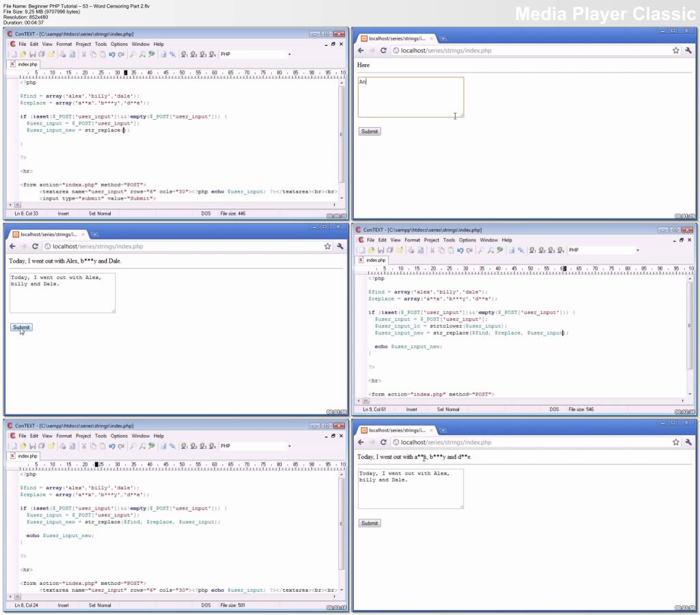The width and height of the screenshot is (700, 615).
Task: Select index.php tab in ConTEXT window sized 446
Action: click(x=24, y=64)
